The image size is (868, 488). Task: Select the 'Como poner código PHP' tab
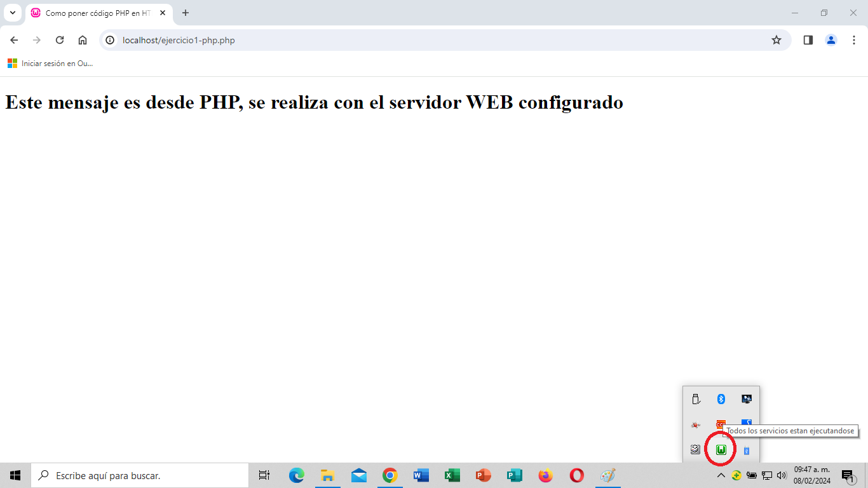click(x=95, y=13)
